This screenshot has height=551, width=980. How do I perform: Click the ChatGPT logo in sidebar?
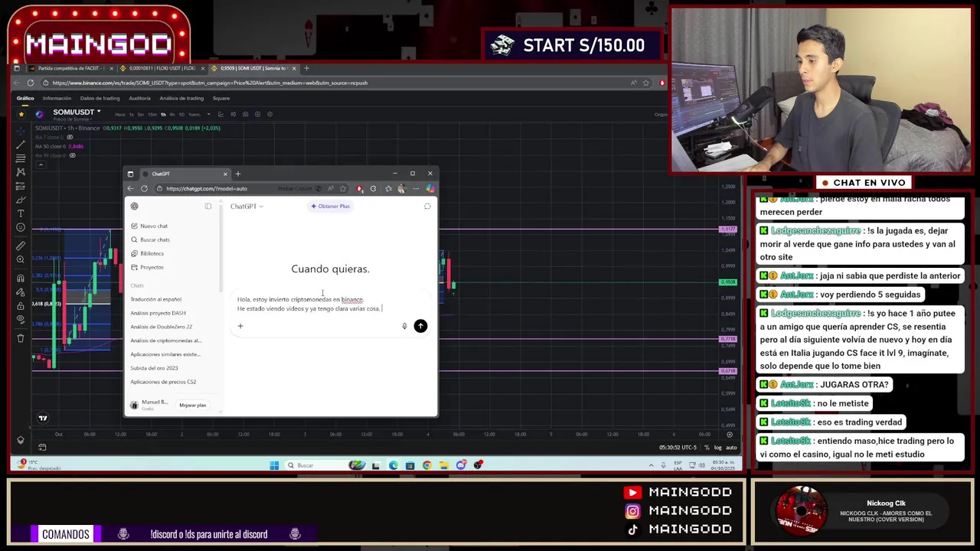[x=135, y=206]
